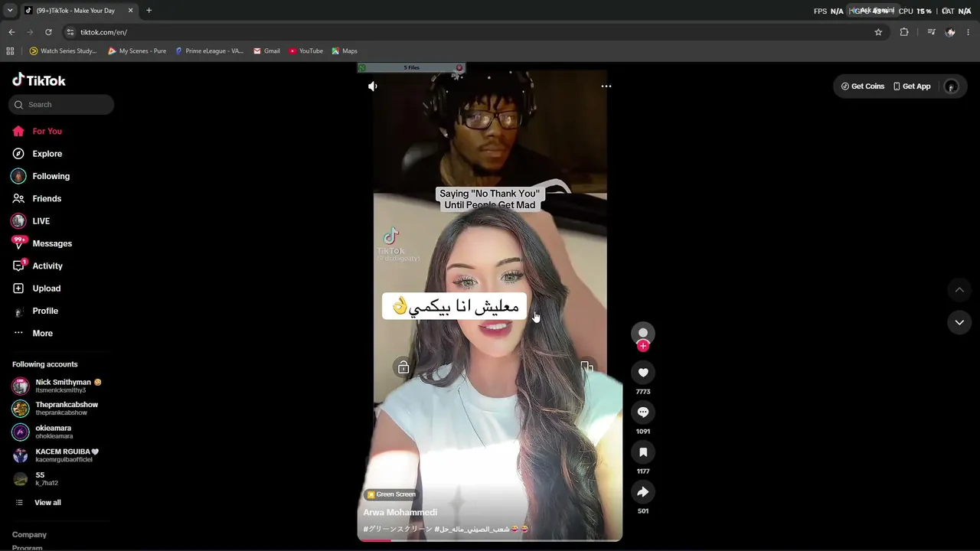Open the video's three-dot options menu
This screenshot has height=551, width=980.
click(606, 86)
